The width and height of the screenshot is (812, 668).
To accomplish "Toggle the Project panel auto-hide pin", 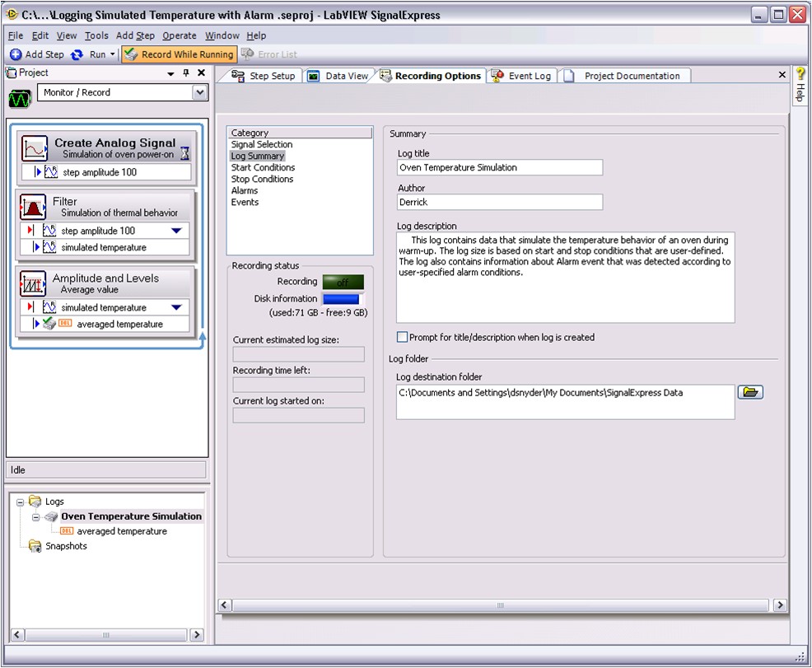I will 186,72.
